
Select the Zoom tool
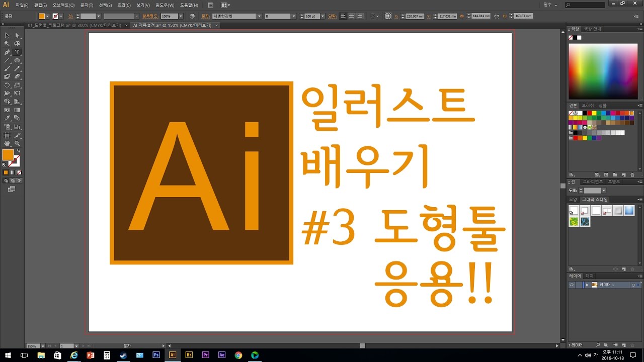pyautogui.click(x=17, y=143)
